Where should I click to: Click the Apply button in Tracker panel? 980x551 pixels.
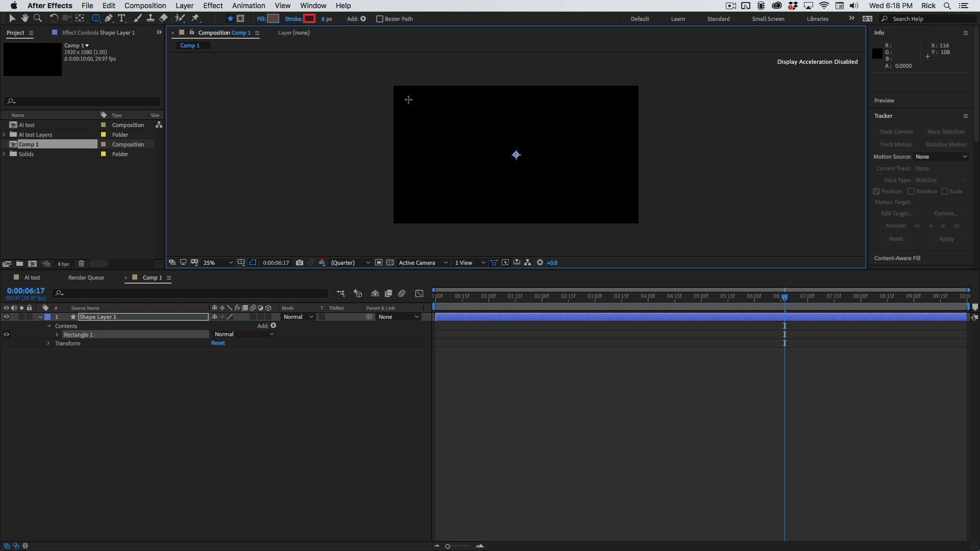pos(947,239)
